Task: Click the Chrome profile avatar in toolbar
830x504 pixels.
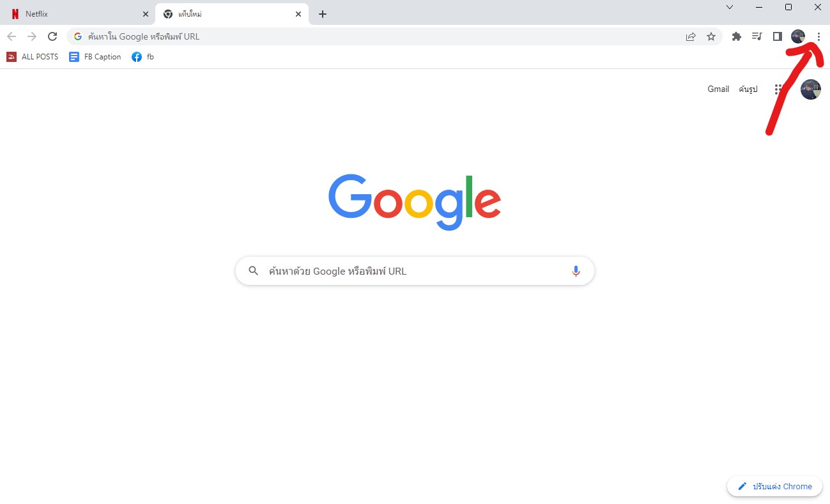Action: tap(797, 36)
